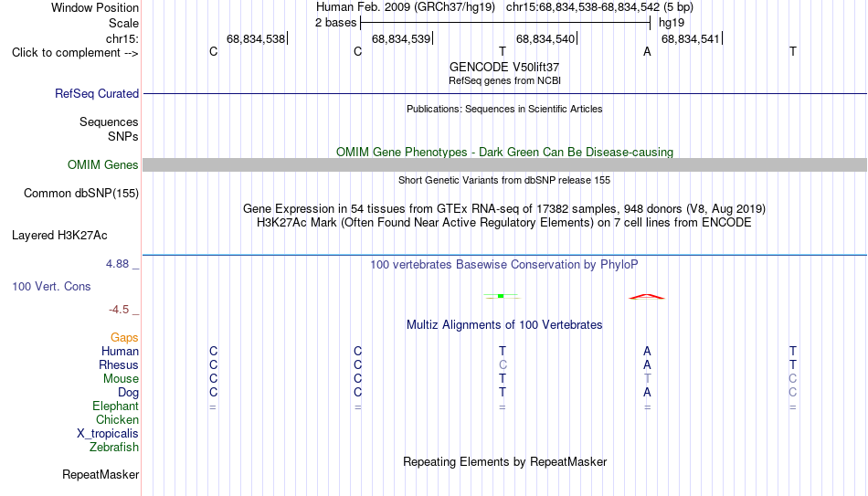Select the Elephant species label
This screenshot has height=496, width=868.
115,406
